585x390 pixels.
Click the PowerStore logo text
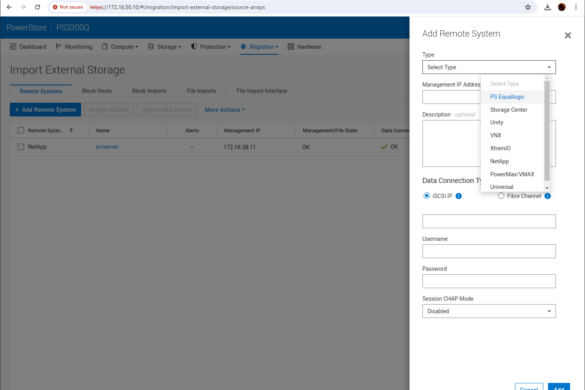point(26,28)
